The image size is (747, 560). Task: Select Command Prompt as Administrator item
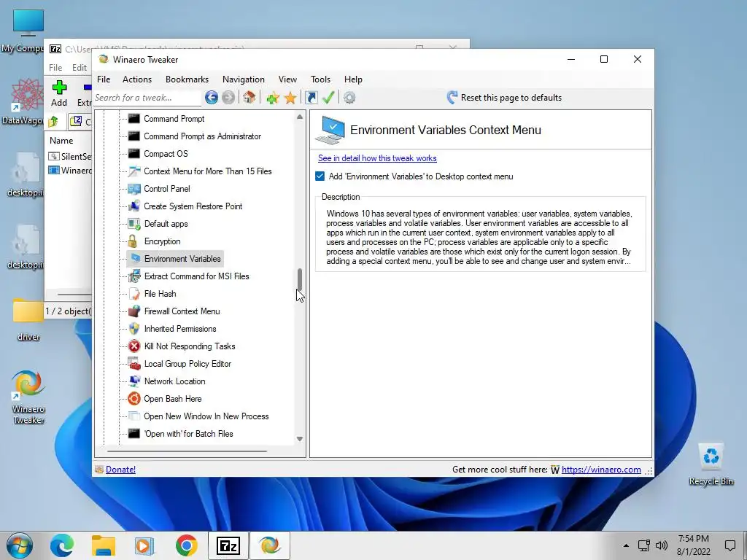point(203,136)
